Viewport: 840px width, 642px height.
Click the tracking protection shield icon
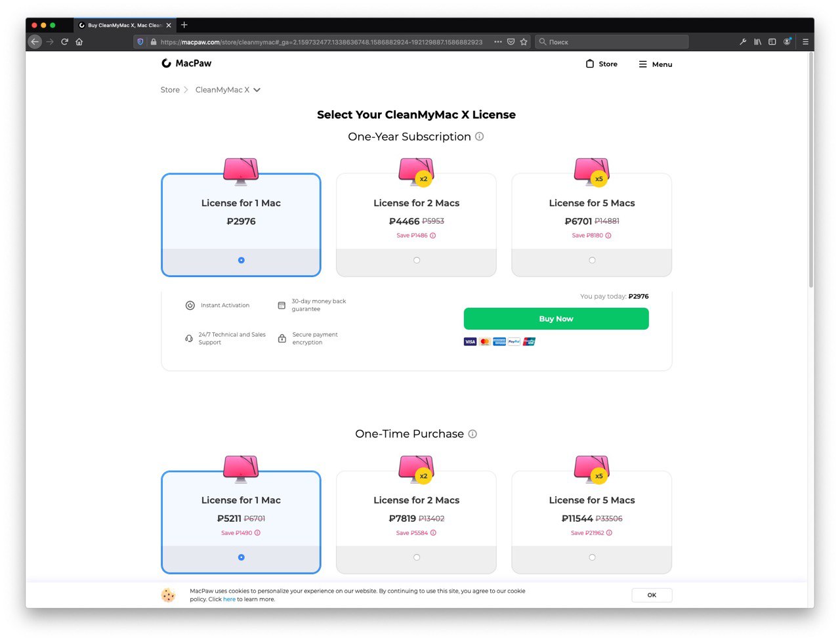(x=140, y=42)
